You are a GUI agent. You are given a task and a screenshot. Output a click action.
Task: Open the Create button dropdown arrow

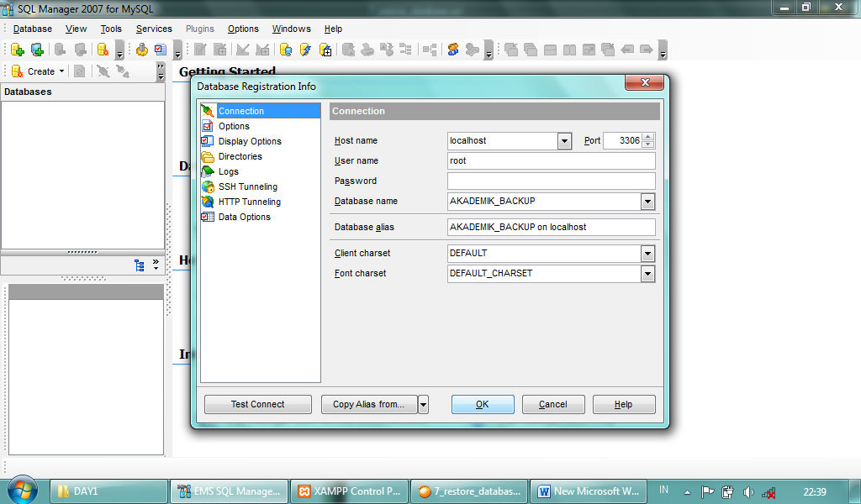[61, 71]
